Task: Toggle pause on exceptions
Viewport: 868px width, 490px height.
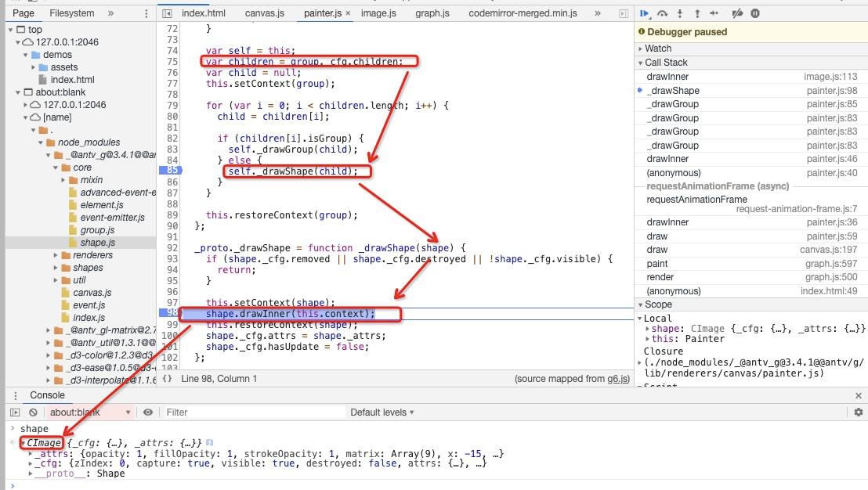Action: (x=755, y=13)
